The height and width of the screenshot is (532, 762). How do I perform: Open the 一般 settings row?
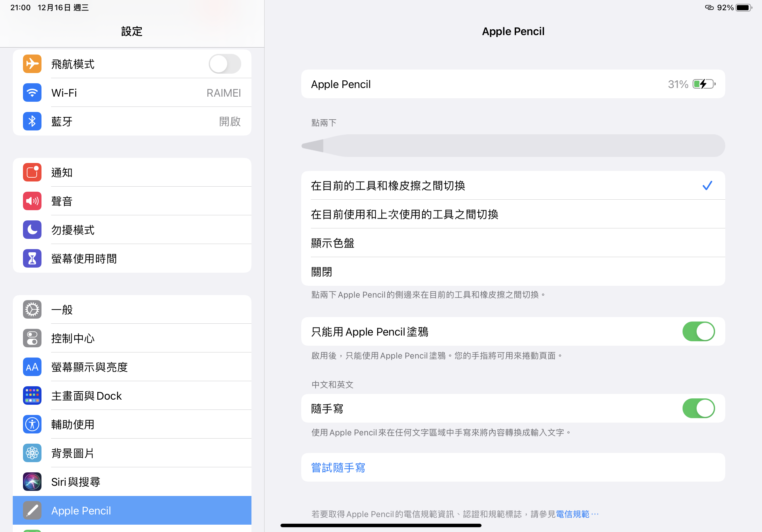point(132,309)
